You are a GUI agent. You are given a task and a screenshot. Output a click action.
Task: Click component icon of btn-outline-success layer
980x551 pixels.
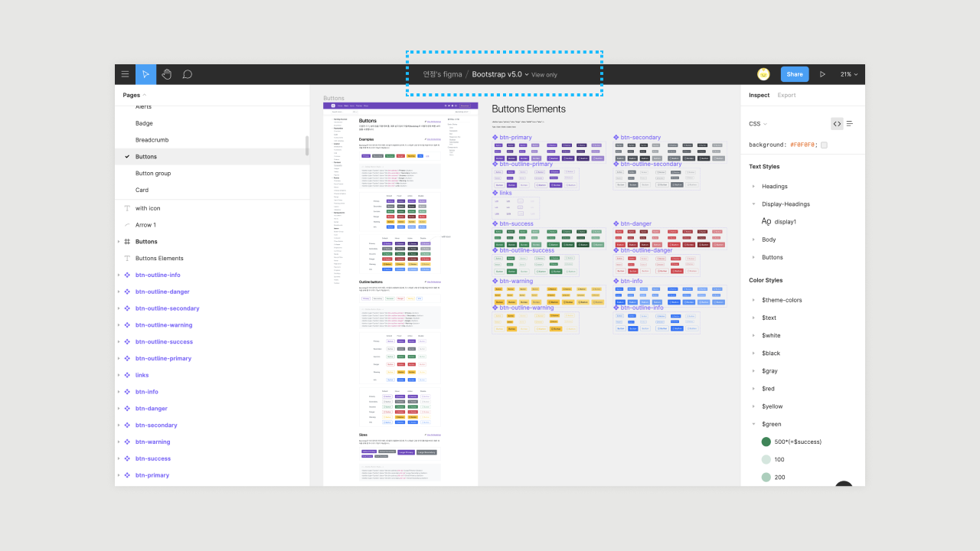pos(127,342)
